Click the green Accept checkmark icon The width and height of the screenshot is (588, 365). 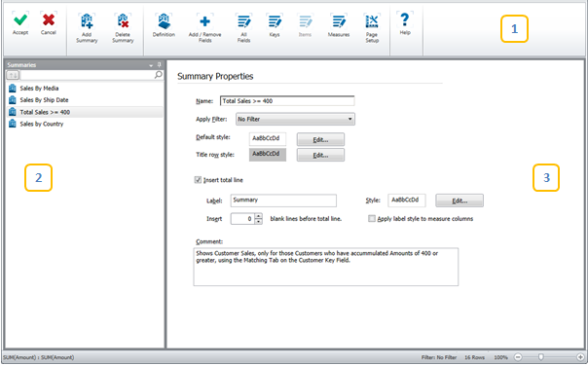(x=20, y=19)
